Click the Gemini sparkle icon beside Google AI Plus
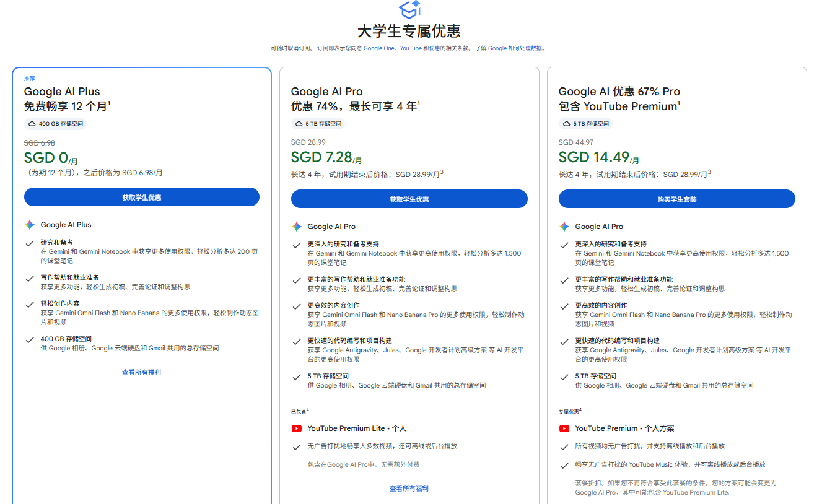This screenshot has width=822, height=504. pyautogui.click(x=30, y=225)
